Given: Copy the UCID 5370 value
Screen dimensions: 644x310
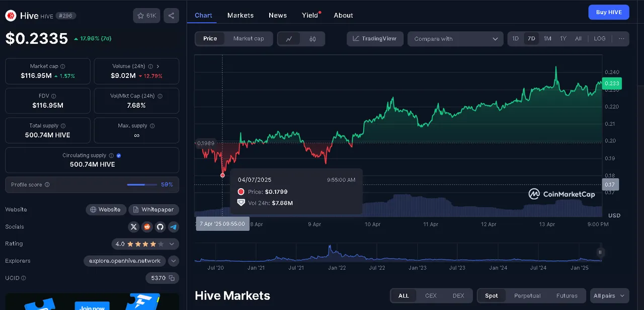Looking at the screenshot, I should coord(172,278).
